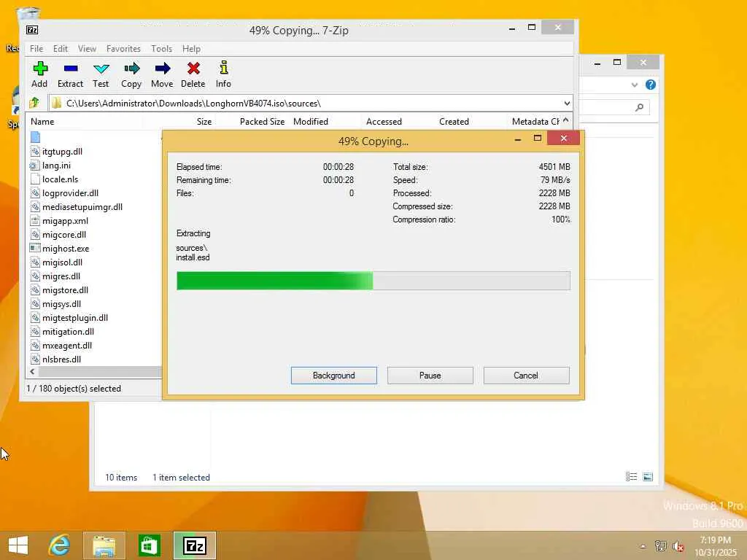The image size is (747, 560).
Task: Click the Delete toolbar icon
Action: point(193,69)
